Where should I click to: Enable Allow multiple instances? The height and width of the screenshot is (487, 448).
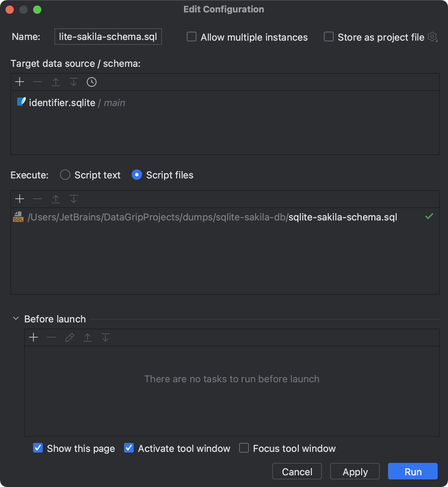[x=192, y=37]
